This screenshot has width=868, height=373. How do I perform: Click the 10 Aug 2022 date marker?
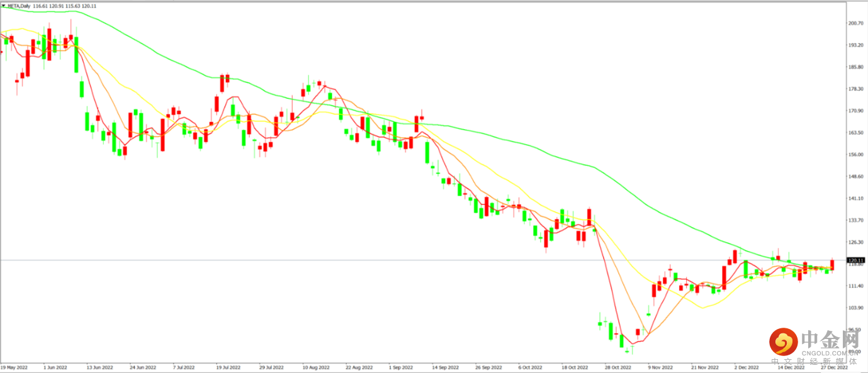point(316,367)
